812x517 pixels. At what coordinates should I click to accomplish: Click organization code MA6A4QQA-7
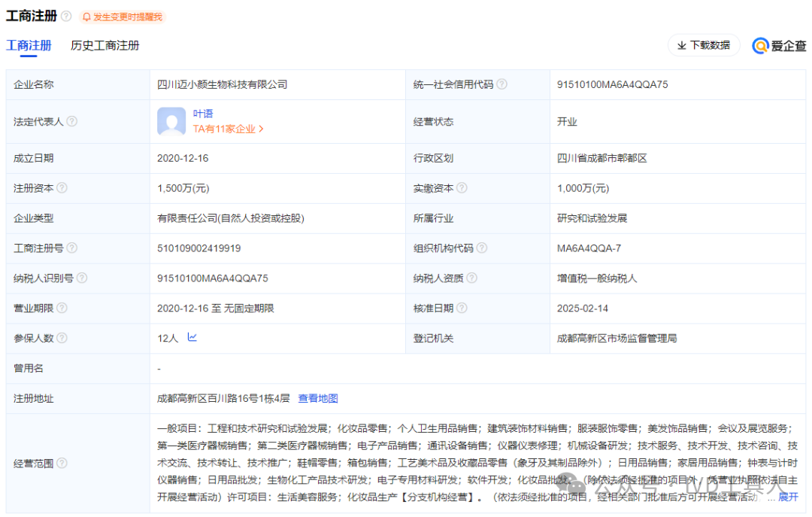(589, 248)
